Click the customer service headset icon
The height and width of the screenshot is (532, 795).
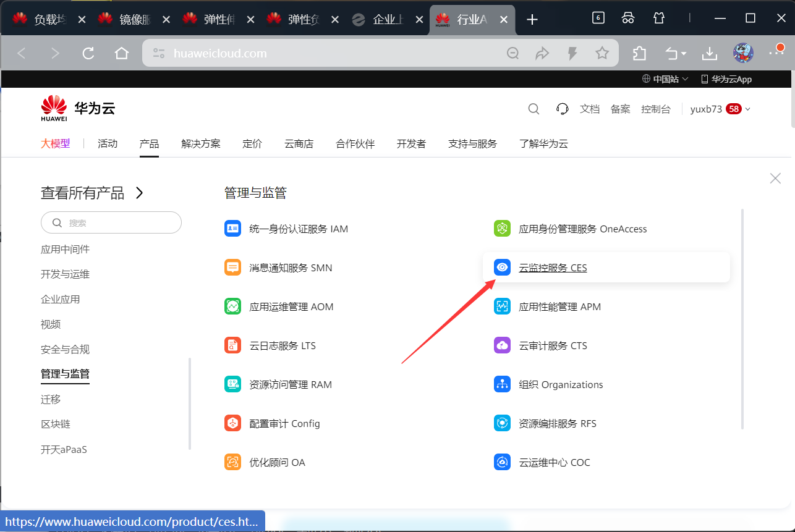click(563, 109)
